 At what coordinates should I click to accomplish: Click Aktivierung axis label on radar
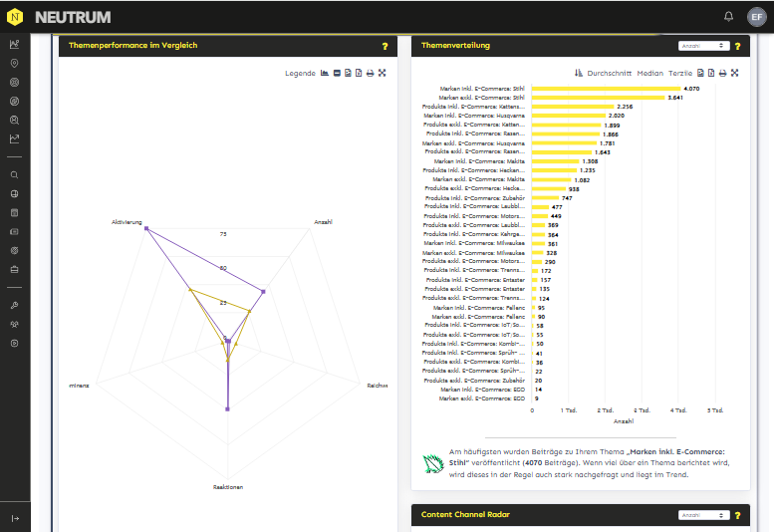pos(127,222)
